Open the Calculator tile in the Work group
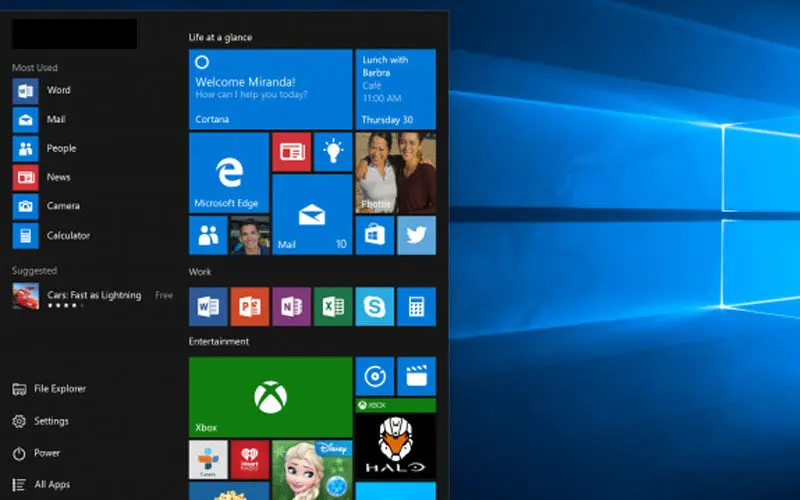The height and width of the screenshot is (500, 800). tap(416, 307)
